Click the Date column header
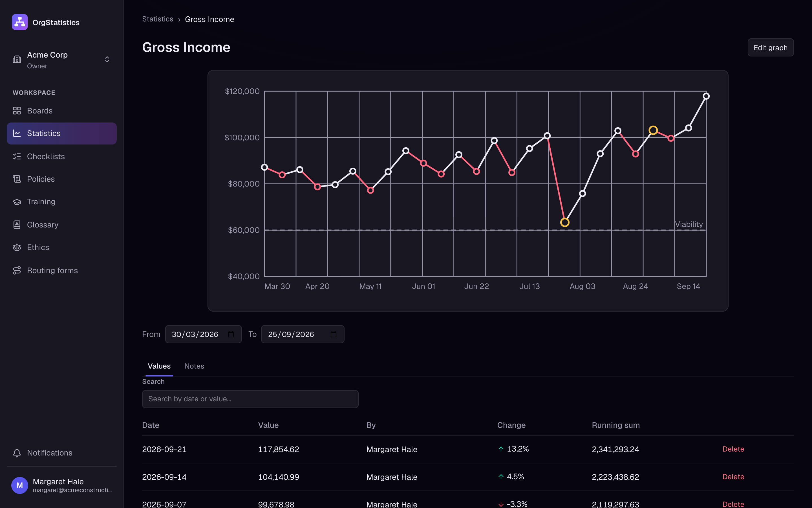Screen dimensions: 812x508 (151, 425)
